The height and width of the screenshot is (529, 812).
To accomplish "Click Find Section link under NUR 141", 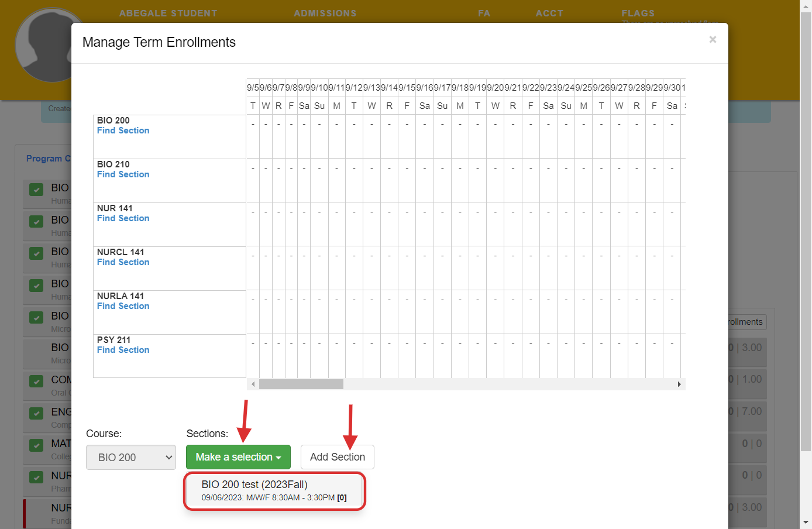I will pos(123,218).
